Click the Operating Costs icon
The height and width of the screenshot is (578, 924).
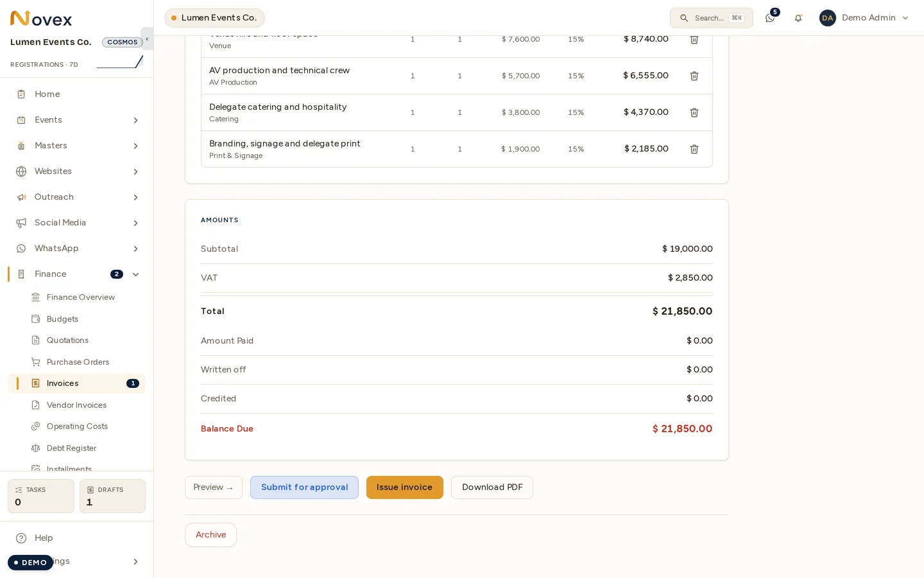coord(36,426)
